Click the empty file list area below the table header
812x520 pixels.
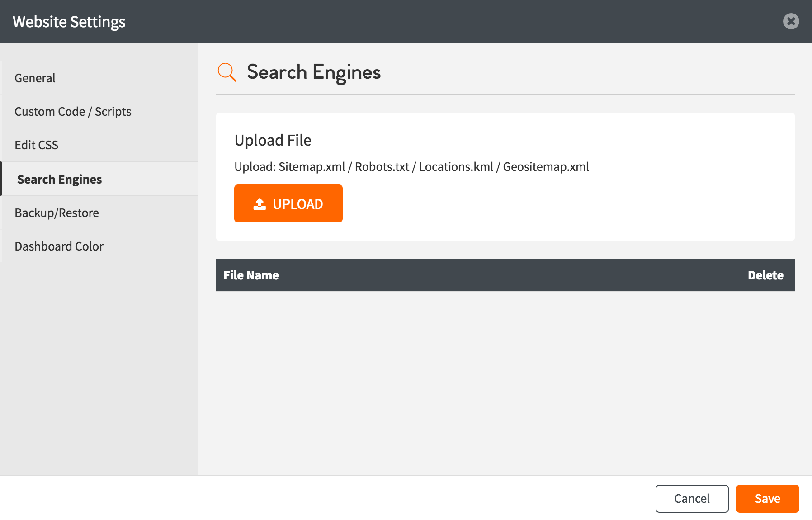pos(505,380)
